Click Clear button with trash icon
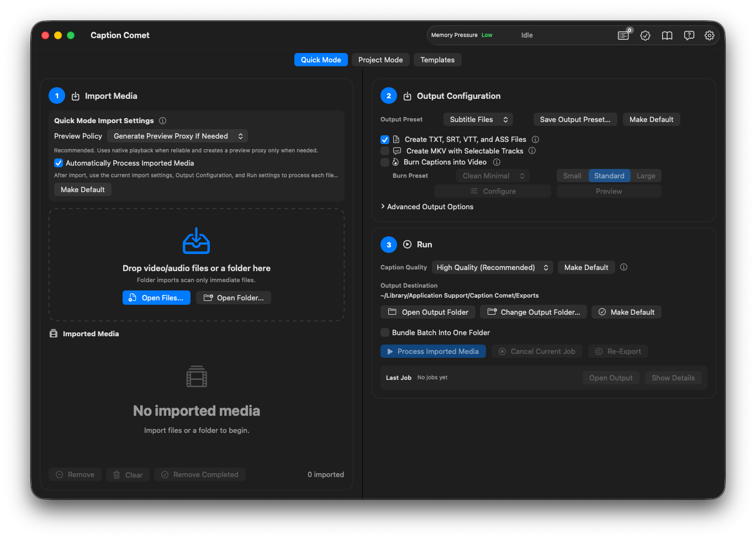Screen dimensions: 756x540 pyautogui.click(x=128, y=474)
